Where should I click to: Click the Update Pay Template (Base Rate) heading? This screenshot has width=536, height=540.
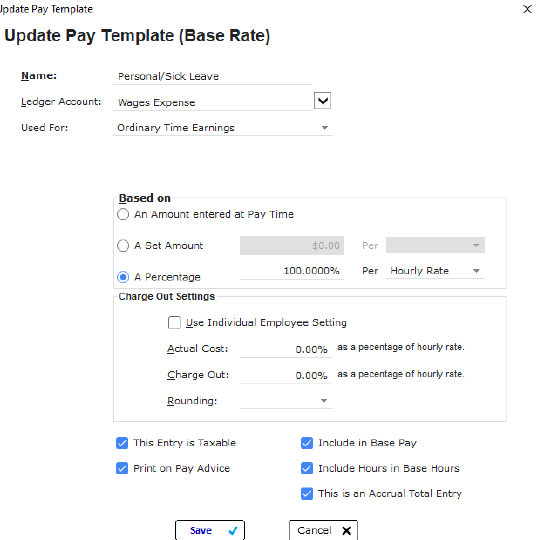137,36
